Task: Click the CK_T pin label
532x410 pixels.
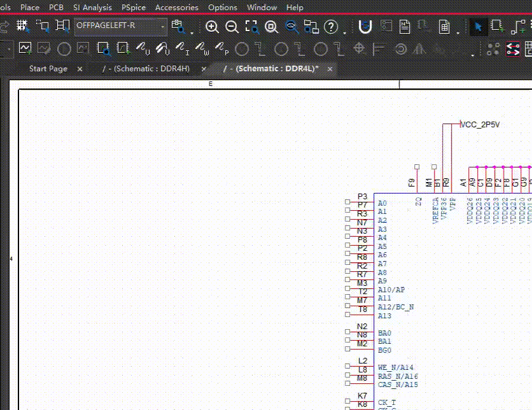Action: coord(387,402)
